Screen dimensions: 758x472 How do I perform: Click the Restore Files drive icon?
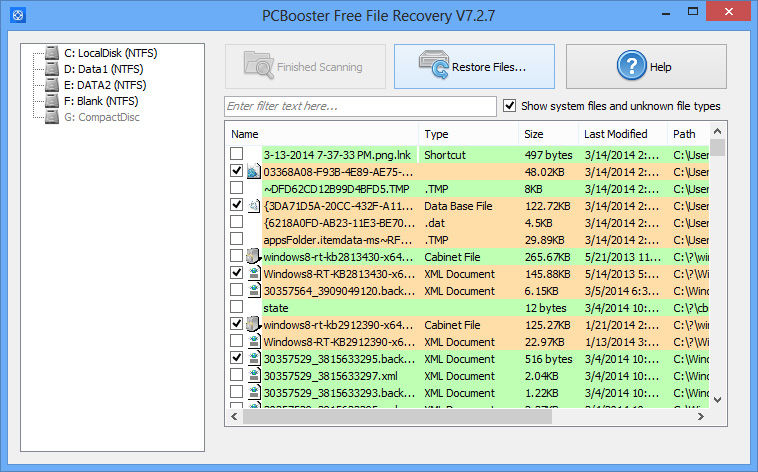point(434,64)
